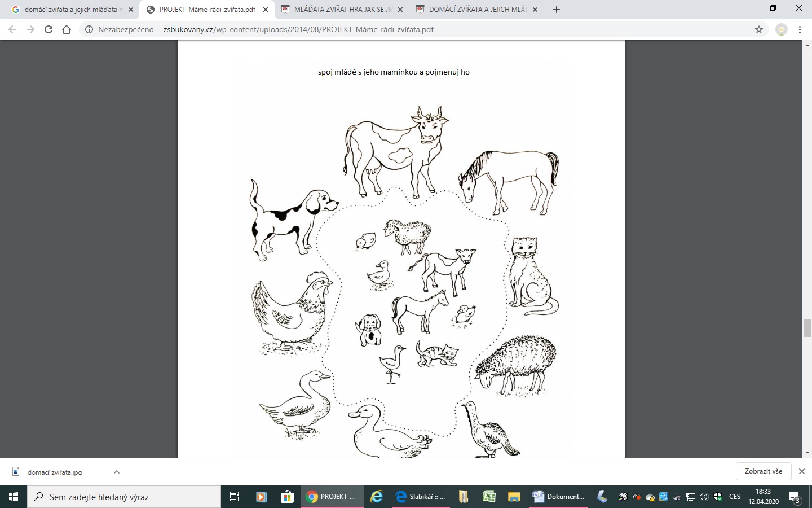Open Internet Explorer from the taskbar

click(x=377, y=497)
